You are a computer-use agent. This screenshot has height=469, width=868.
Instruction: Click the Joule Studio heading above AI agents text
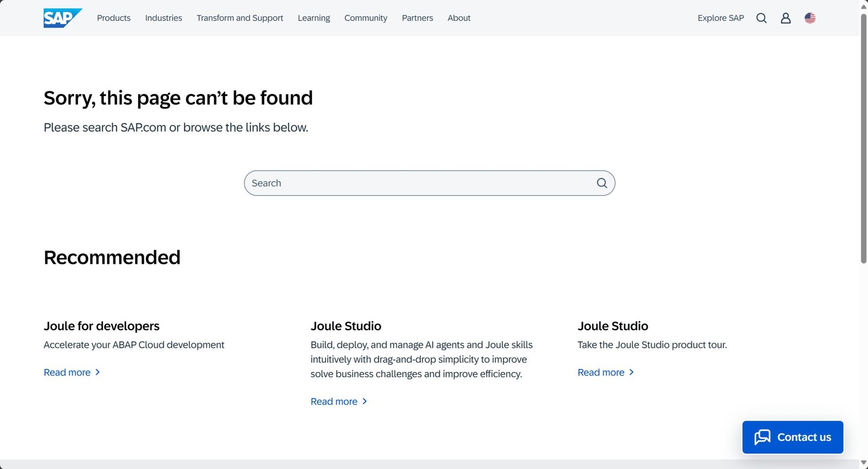[x=346, y=326]
